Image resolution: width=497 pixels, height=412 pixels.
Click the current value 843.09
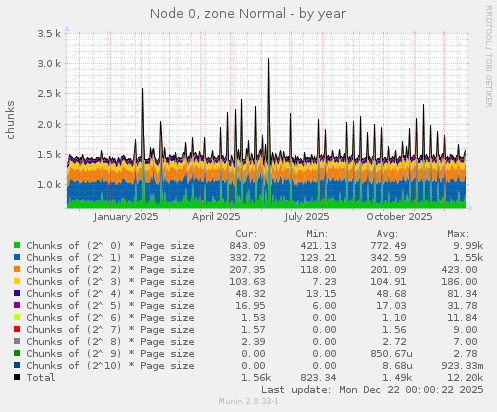click(x=247, y=246)
